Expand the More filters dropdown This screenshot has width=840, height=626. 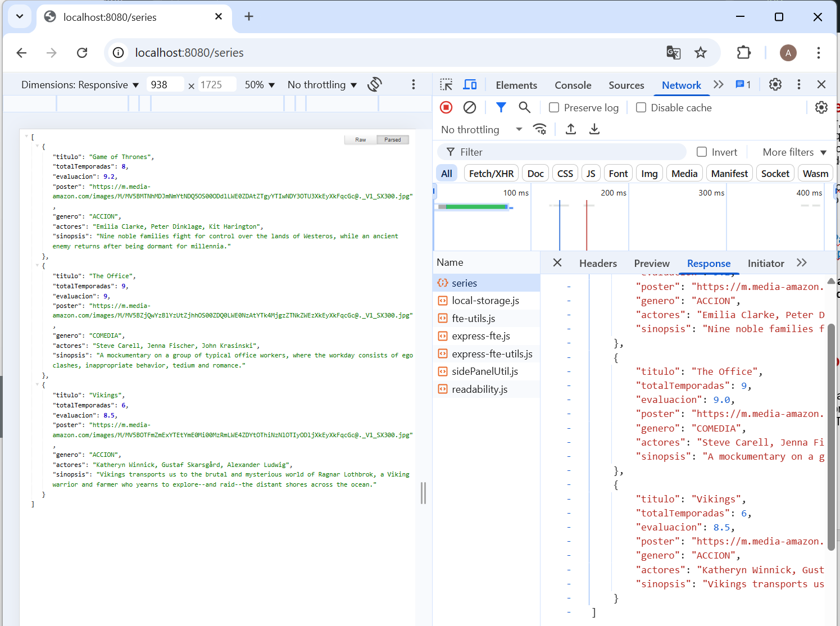click(x=794, y=152)
